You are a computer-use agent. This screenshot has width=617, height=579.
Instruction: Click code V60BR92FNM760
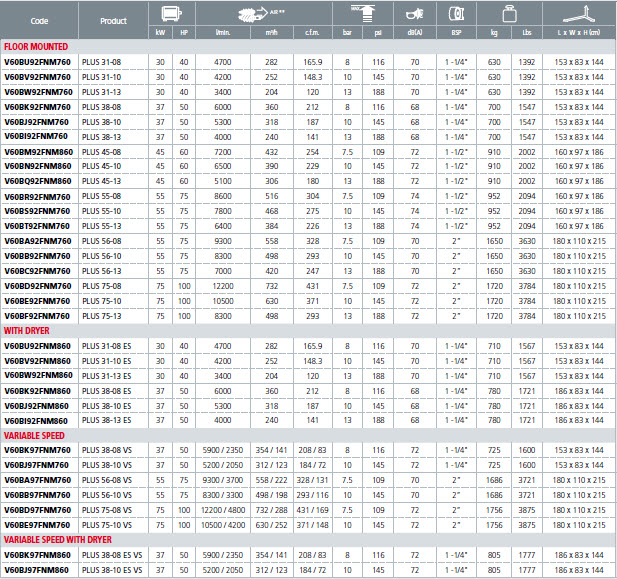click(x=37, y=197)
